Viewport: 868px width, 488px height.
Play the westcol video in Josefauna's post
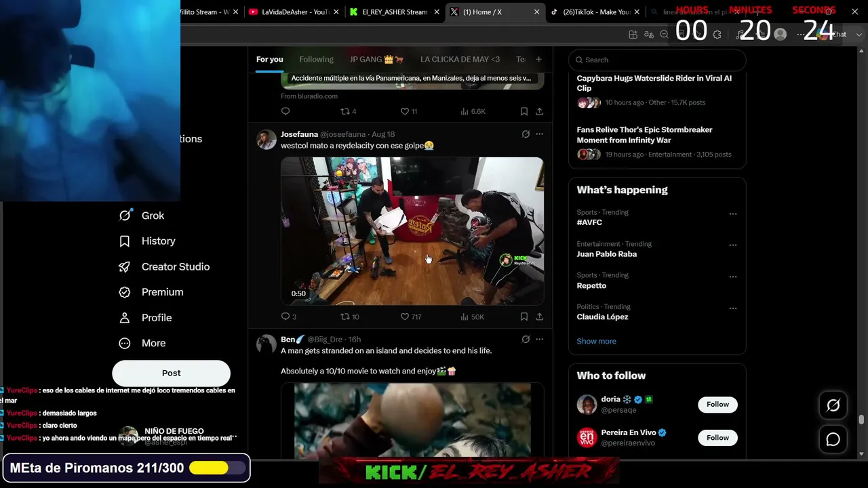point(412,231)
